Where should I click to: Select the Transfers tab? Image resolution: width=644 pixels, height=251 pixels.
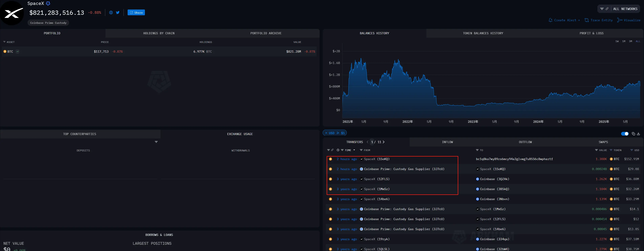point(355,142)
